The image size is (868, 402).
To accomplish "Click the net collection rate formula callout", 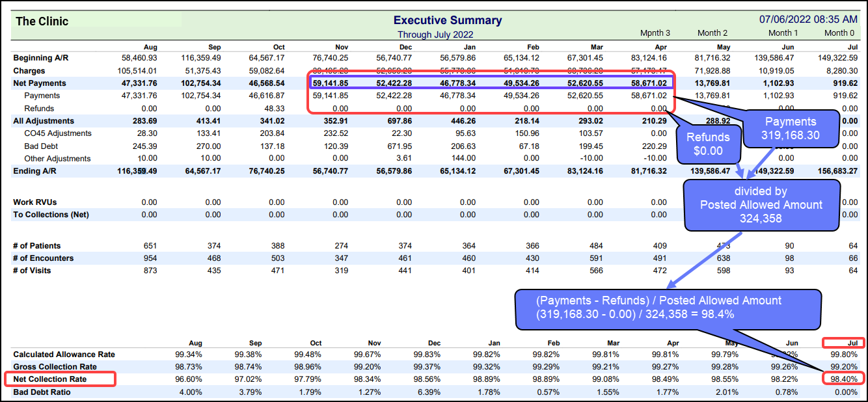I will point(667,310).
